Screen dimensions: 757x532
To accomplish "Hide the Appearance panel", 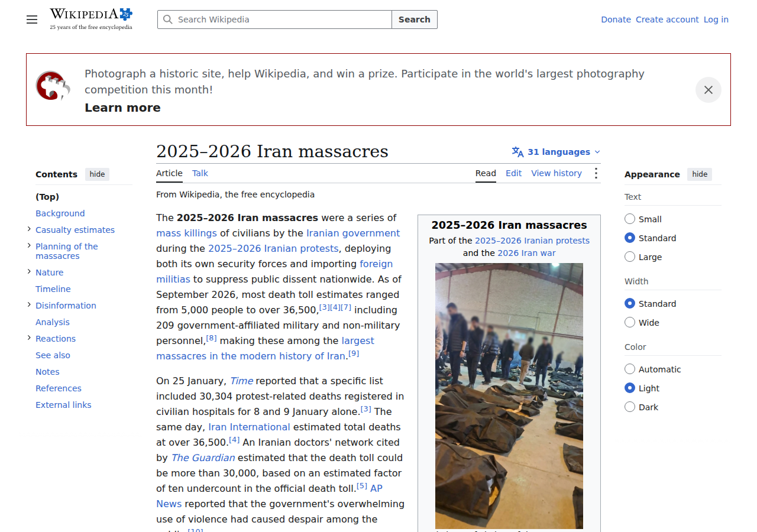I will [700, 174].
